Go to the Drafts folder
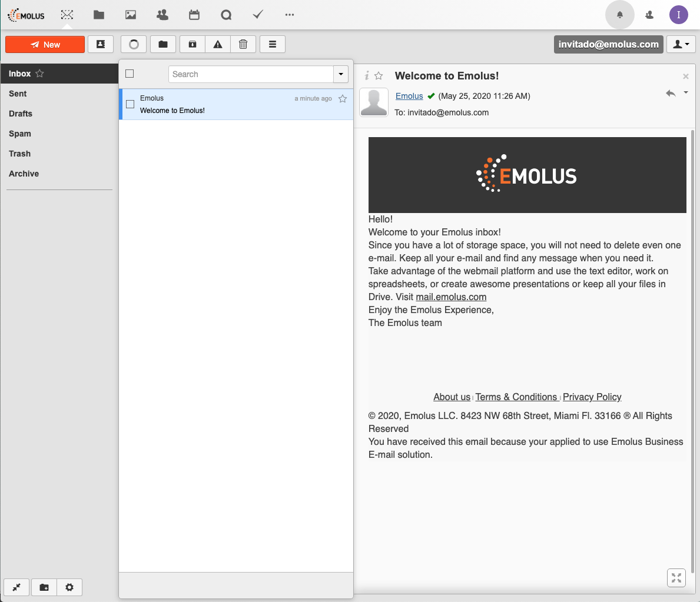 pyautogui.click(x=19, y=114)
